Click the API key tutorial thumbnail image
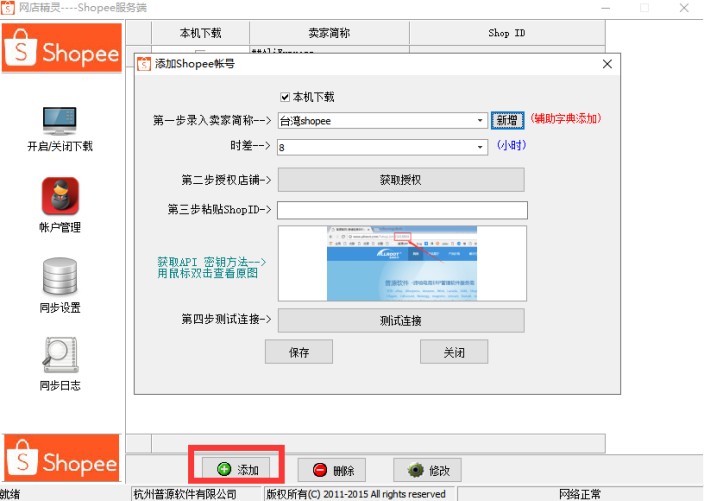 [402, 263]
